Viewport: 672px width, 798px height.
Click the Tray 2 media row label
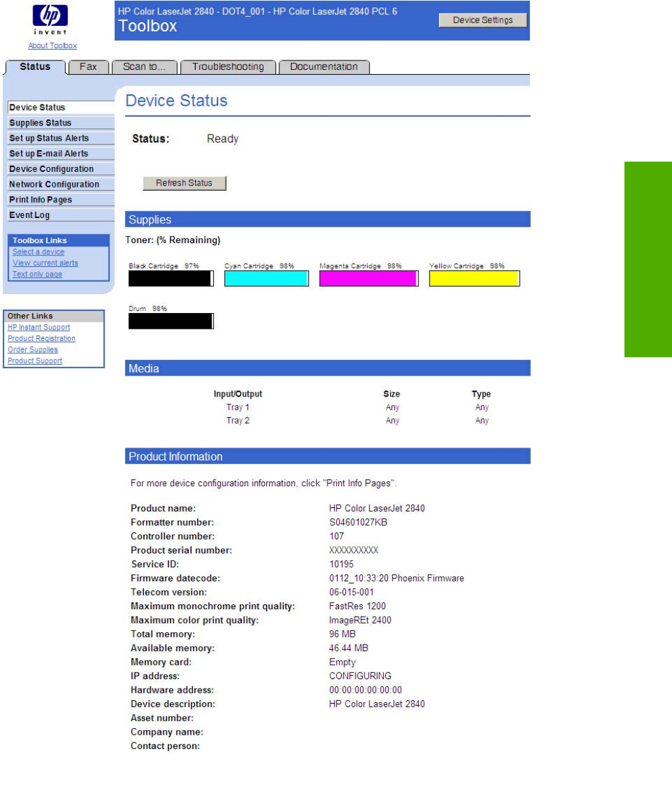click(x=238, y=420)
